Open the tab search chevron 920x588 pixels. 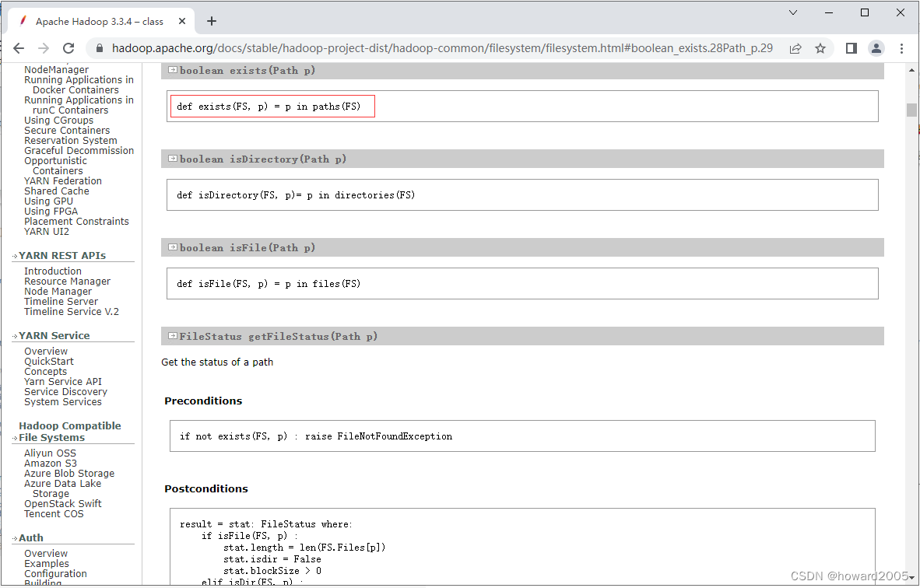coord(793,12)
